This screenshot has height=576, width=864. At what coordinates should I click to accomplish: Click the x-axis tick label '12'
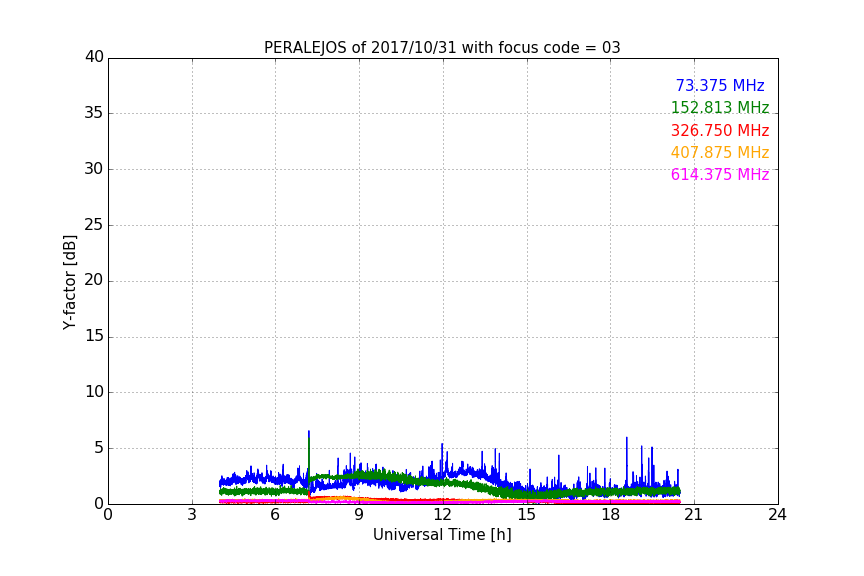pyautogui.click(x=442, y=515)
